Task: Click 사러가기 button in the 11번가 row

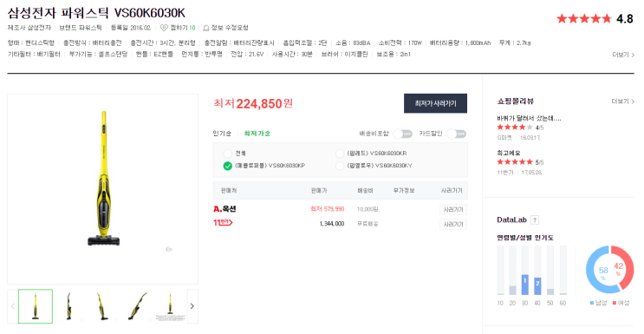Action: [453, 224]
